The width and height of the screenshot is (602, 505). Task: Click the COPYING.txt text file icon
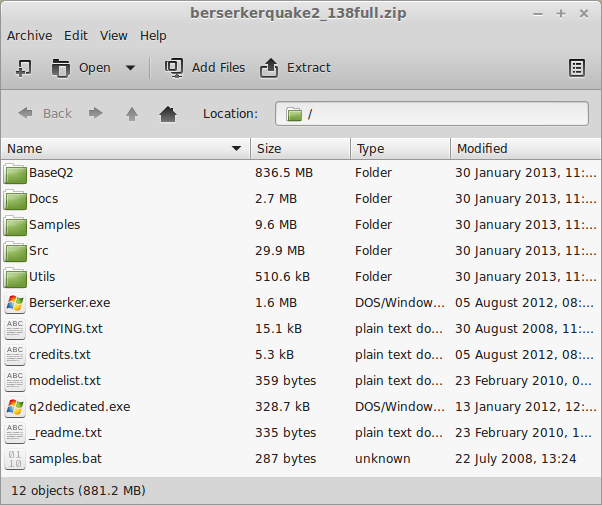tap(15, 329)
